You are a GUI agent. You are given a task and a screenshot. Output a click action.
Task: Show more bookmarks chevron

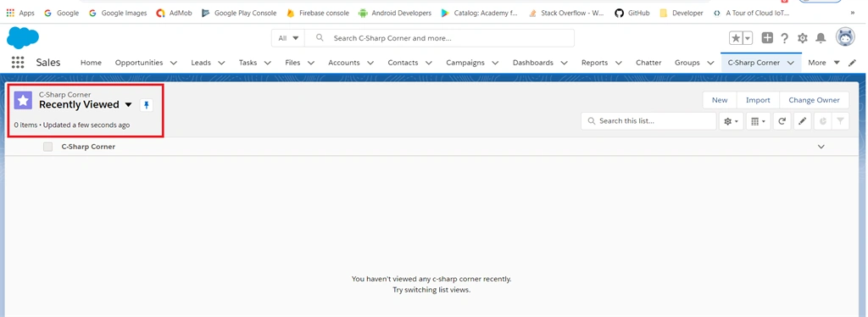coord(853,13)
